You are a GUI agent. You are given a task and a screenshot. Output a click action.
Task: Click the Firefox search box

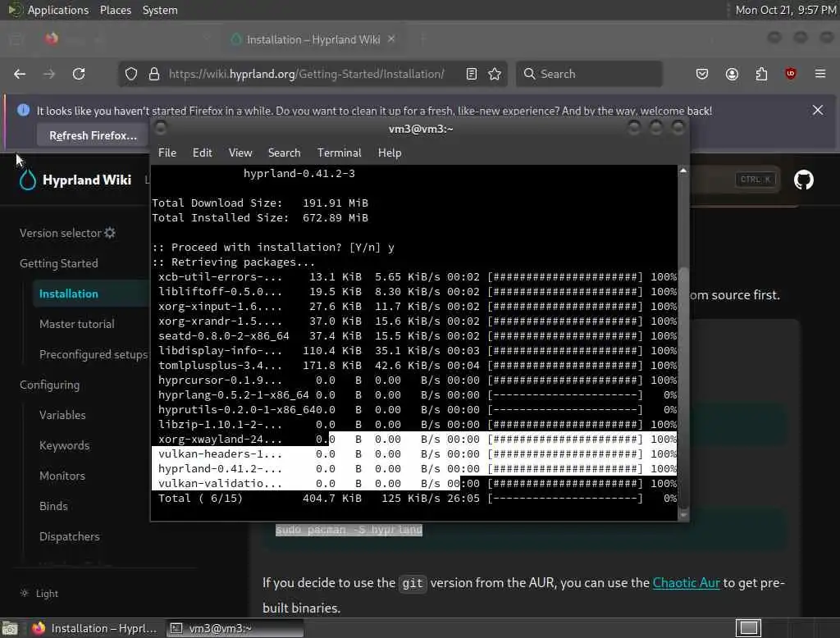coord(589,74)
